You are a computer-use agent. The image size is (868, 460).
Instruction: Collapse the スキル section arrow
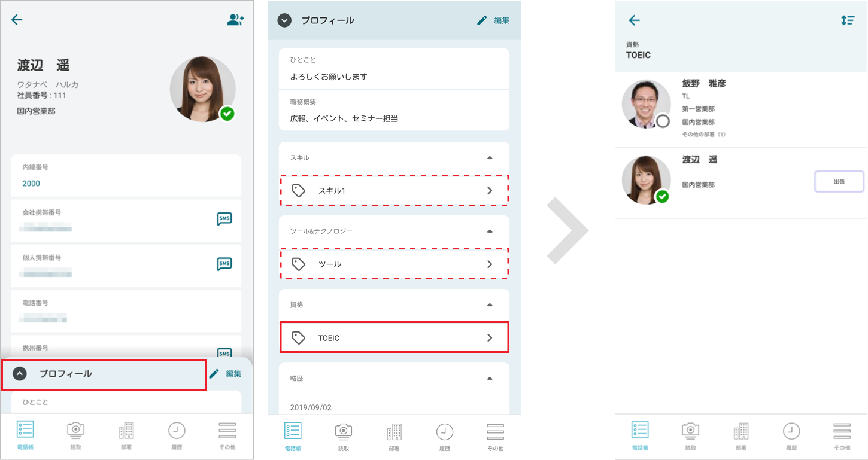click(490, 158)
